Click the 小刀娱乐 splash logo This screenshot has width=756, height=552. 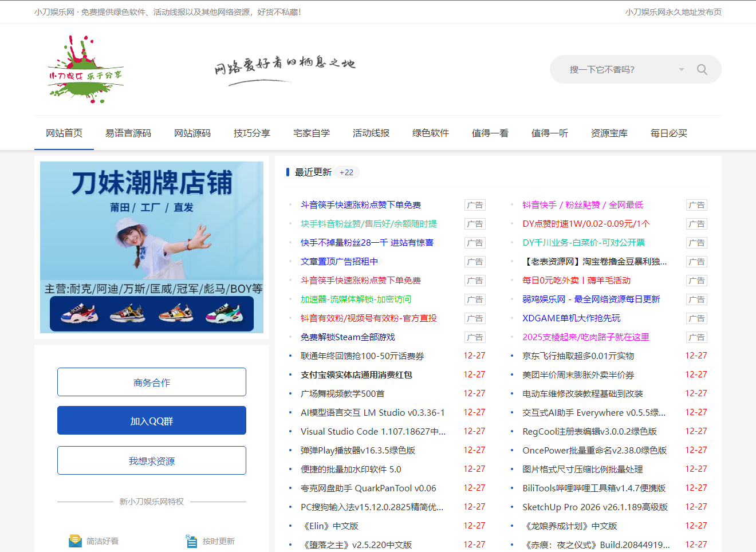pyautogui.click(x=85, y=69)
